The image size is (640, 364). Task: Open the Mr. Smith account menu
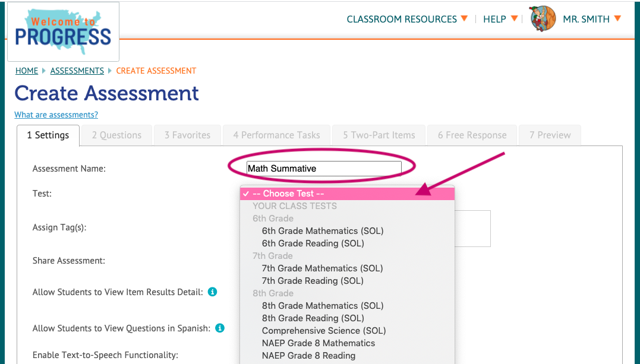click(592, 19)
